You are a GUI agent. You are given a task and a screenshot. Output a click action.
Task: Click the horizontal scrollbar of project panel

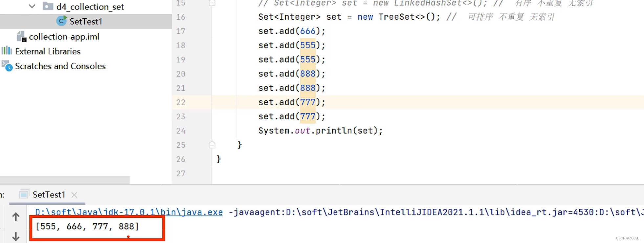[65, 180]
